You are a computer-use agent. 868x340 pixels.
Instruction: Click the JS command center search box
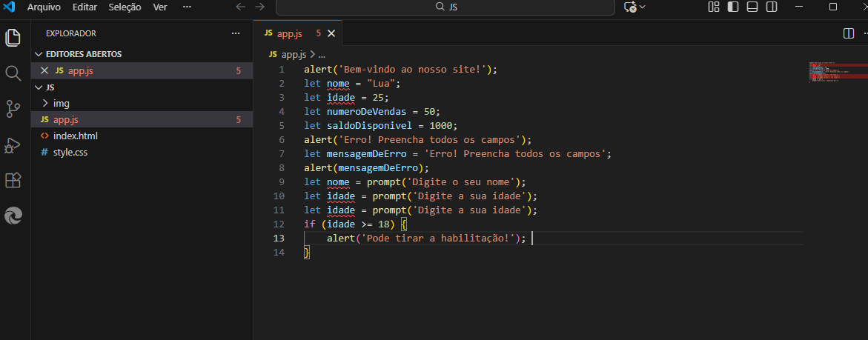coord(445,7)
